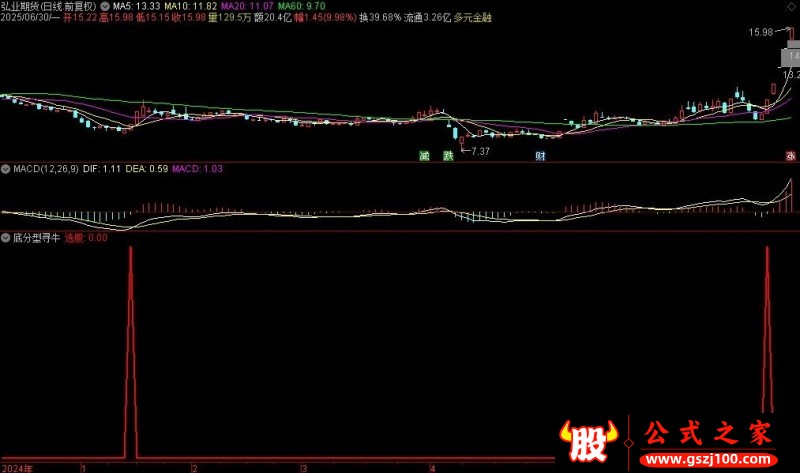Click the change value 幅1.45(9.98%)
The width and height of the screenshot is (800, 473).
point(325,18)
